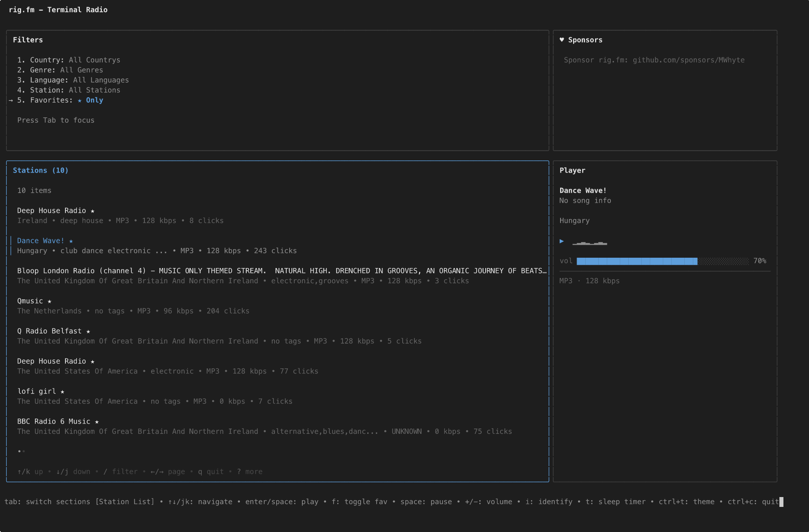
Task: Click the 'q quit' hint in station list
Action: point(211,472)
